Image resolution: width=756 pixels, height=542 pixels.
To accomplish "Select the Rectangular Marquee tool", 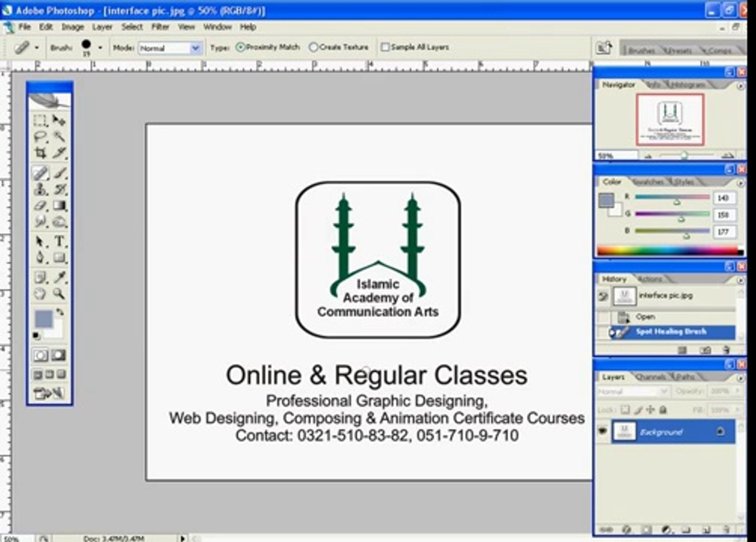I will 40,120.
